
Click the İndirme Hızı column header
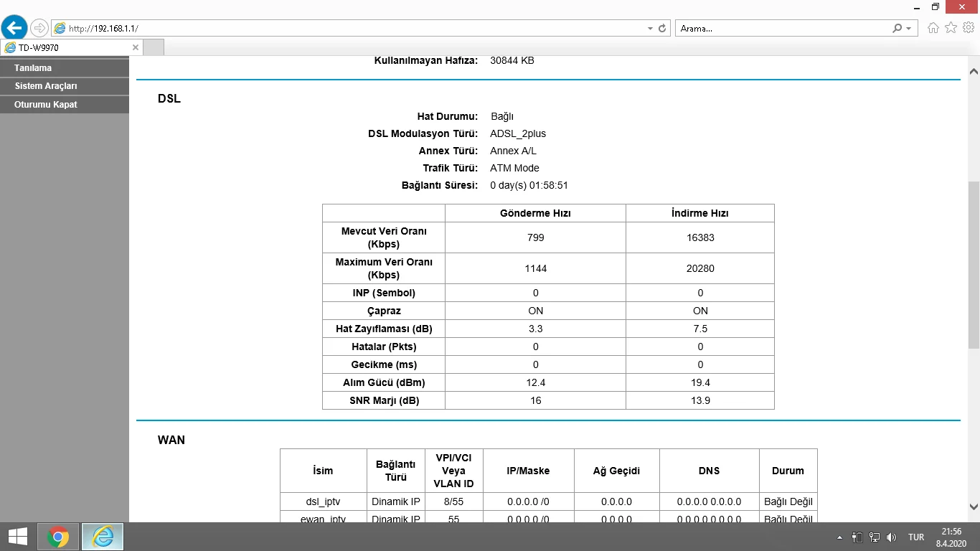[x=700, y=213]
